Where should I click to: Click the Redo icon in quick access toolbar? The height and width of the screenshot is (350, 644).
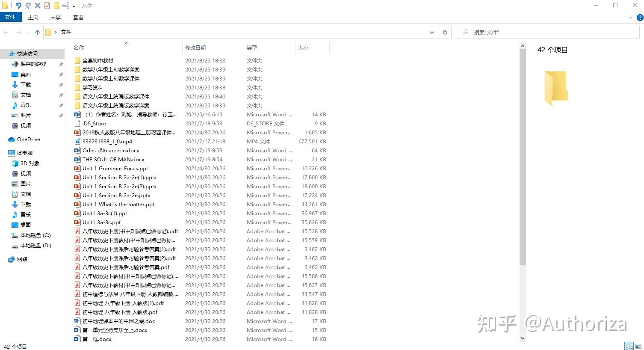(28, 6)
